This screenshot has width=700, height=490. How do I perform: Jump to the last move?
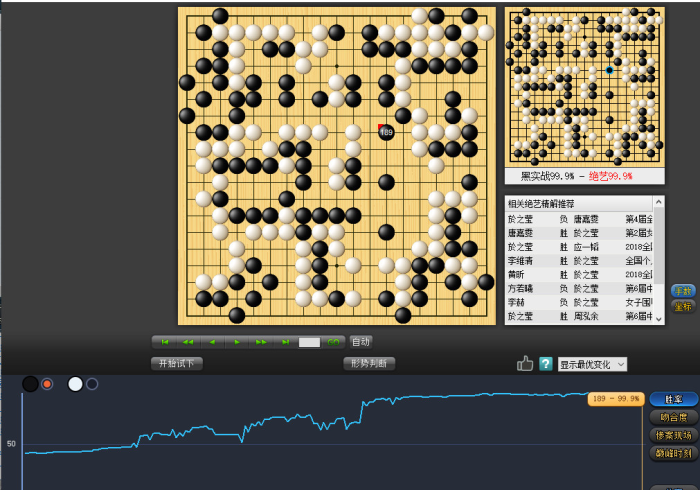[x=285, y=342]
